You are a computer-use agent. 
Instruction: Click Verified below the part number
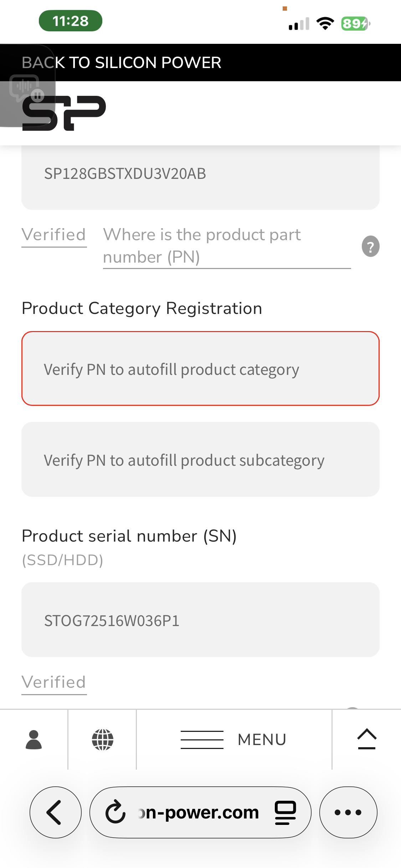(x=54, y=236)
